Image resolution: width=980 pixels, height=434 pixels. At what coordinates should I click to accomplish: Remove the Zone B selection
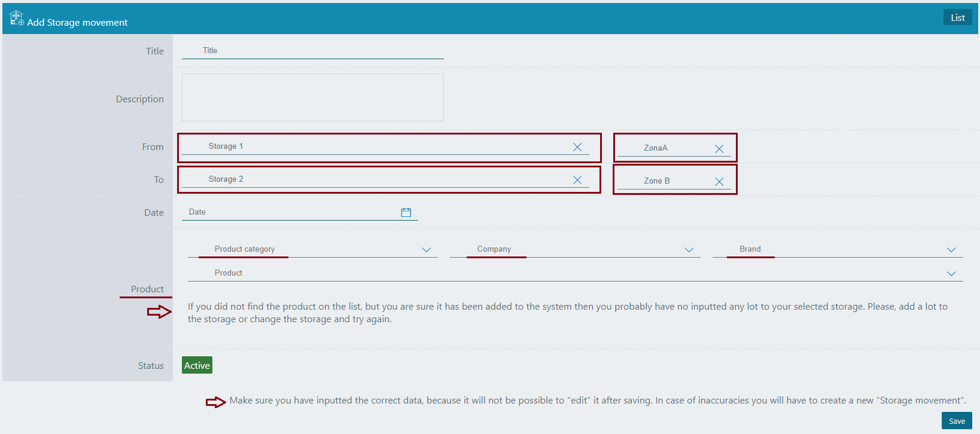[719, 182]
